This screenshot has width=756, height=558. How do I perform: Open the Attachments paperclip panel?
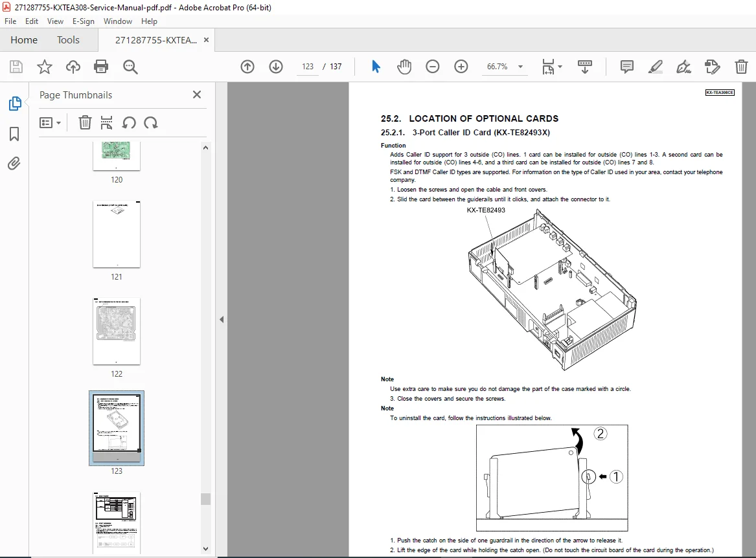tap(14, 164)
